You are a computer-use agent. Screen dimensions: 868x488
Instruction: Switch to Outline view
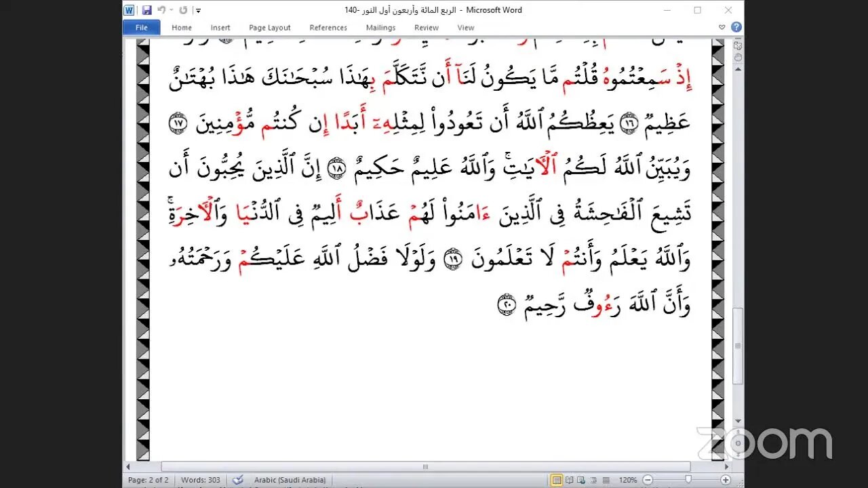click(592, 480)
